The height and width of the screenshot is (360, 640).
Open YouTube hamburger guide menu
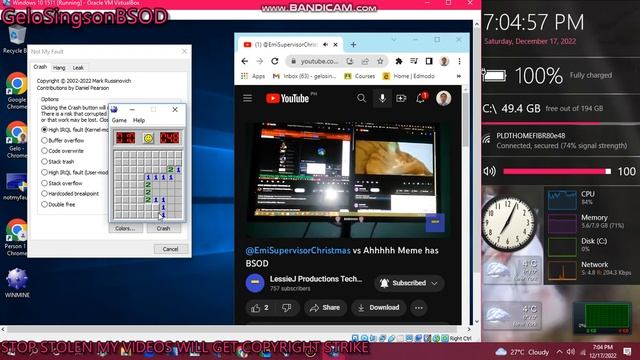[x=248, y=98]
